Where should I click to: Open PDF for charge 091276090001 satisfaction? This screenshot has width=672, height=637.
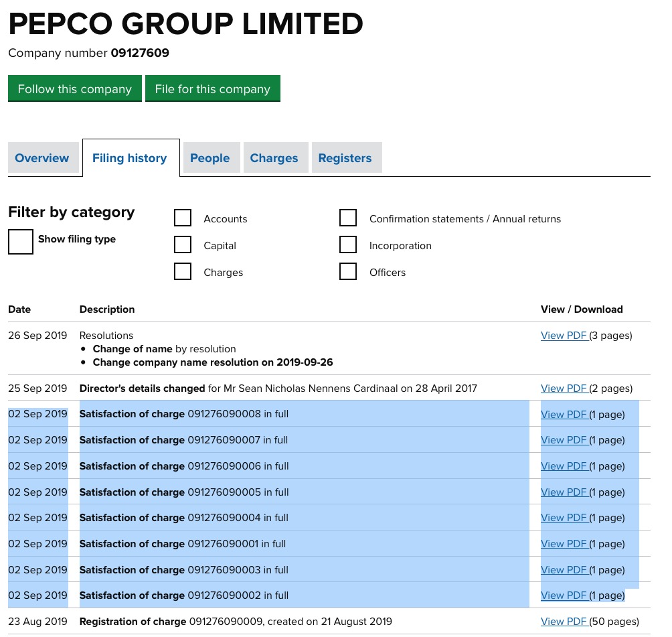point(564,544)
